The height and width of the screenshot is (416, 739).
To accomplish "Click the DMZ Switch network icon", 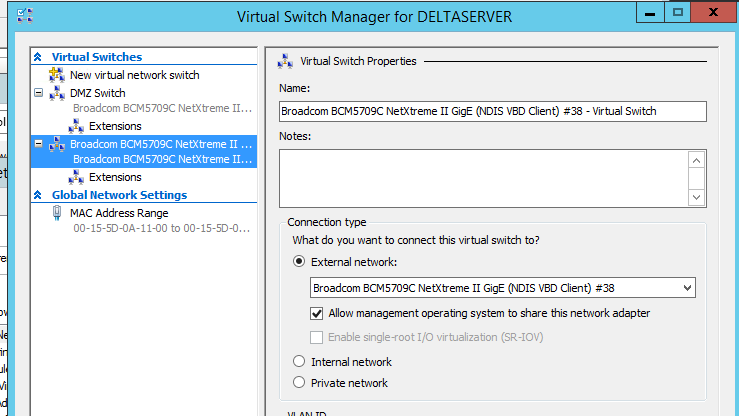I will click(57, 93).
